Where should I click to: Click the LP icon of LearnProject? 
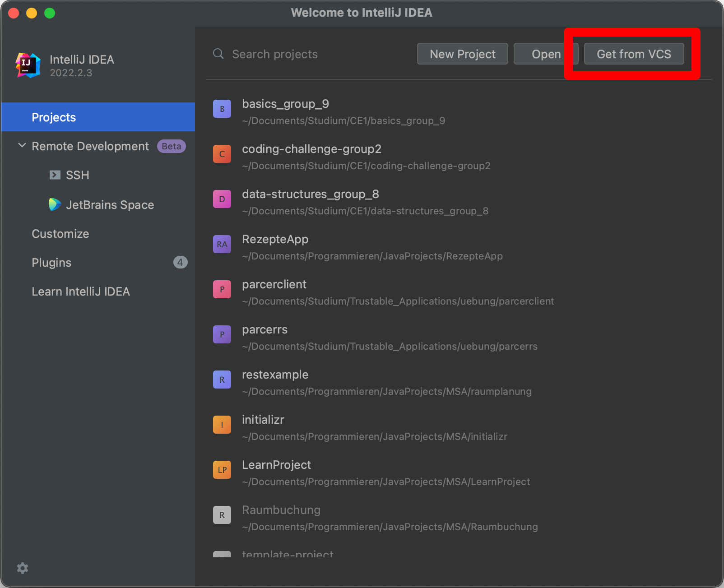click(222, 470)
